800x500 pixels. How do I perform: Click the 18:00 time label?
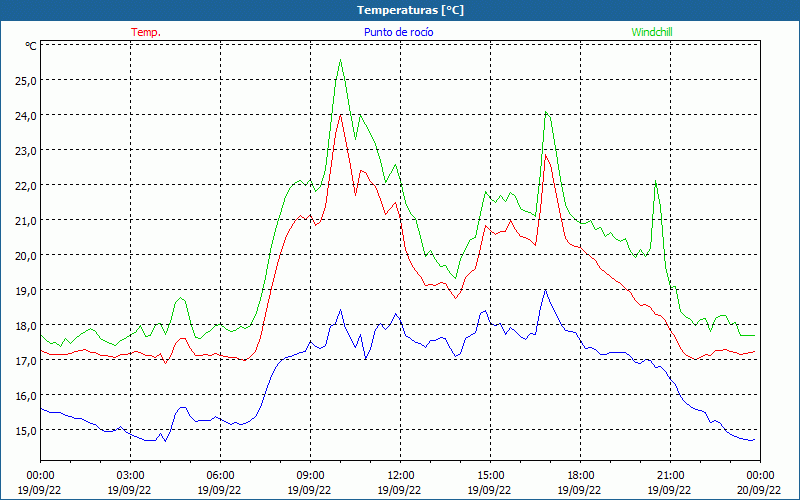coord(580,476)
